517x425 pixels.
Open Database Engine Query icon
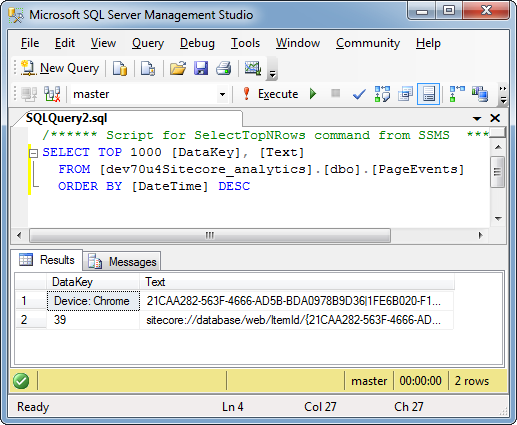[x=120, y=68]
